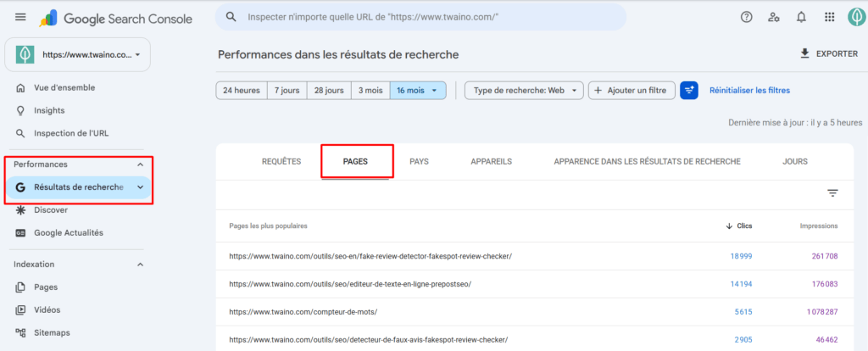Viewport: 868px width, 351px height.
Task: Select the 3 mois date range
Action: [x=370, y=90]
